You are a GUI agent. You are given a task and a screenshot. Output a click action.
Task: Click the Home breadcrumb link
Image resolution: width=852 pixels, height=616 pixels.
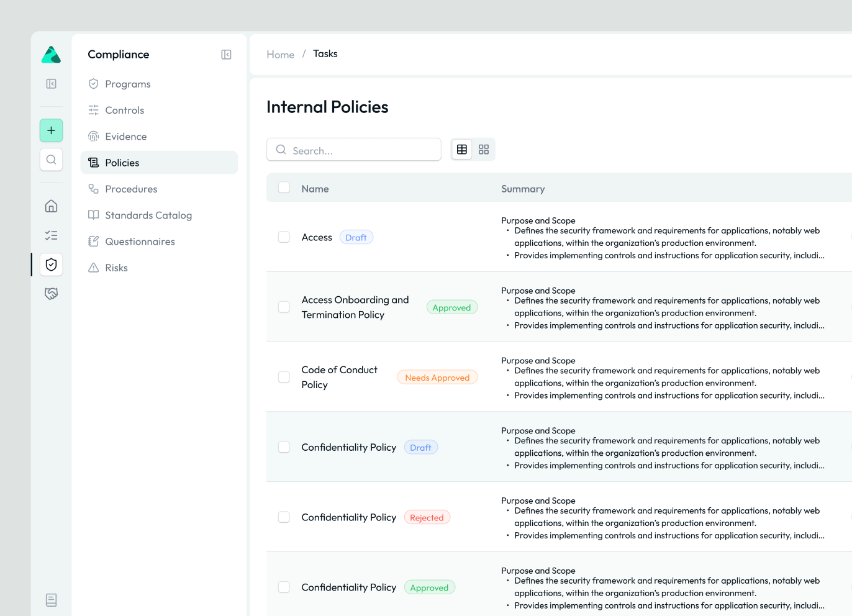[281, 55]
